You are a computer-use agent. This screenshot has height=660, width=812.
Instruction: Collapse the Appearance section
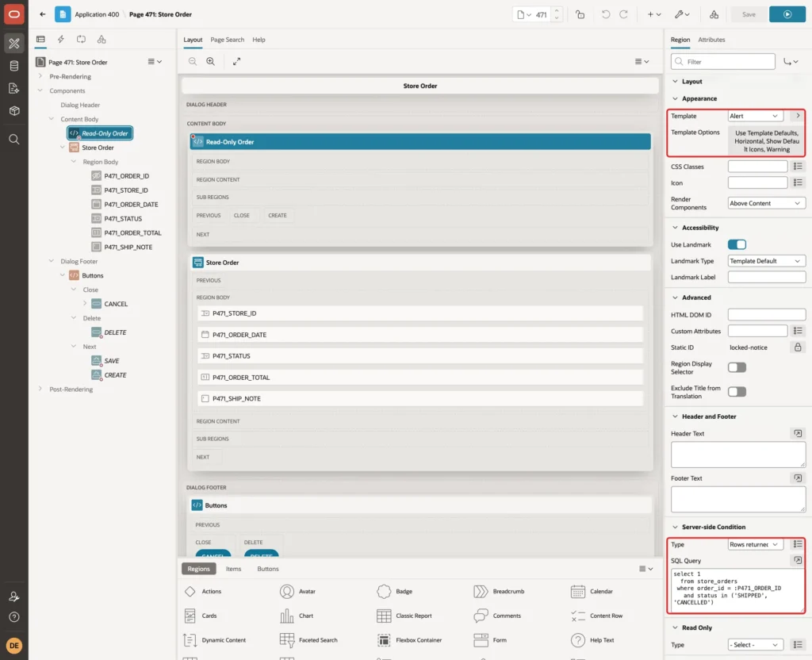click(x=675, y=98)
